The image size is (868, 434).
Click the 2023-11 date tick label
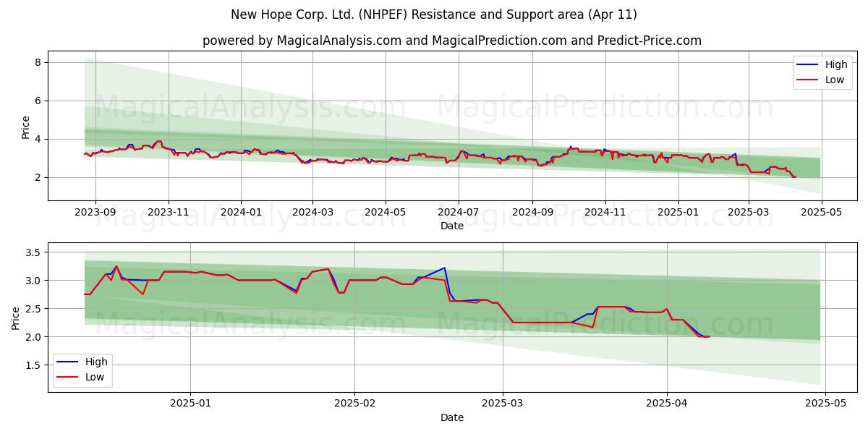(x=169, y=213)
